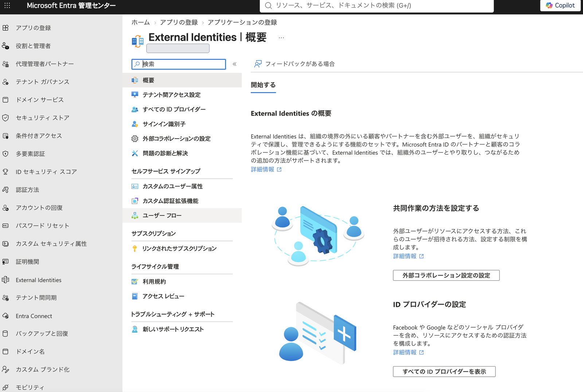Click 外部コラボレーション設定の設定 button
Viewport: 583px width, 392px height.
446,276
